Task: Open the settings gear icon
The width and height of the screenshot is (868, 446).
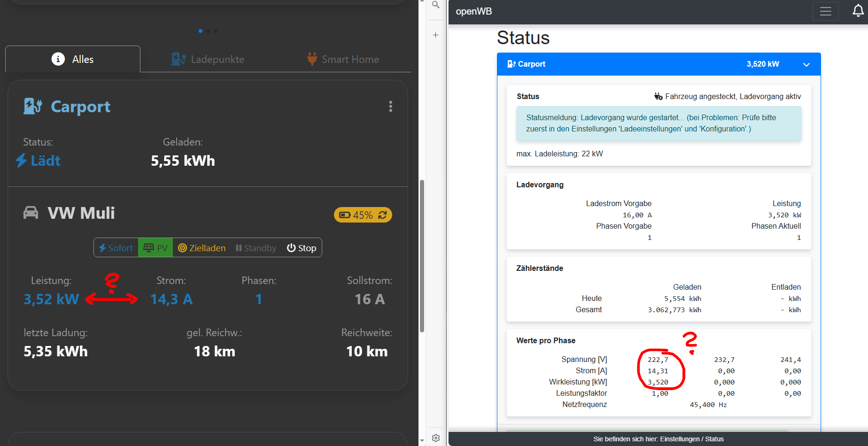Action: [436, 438]
